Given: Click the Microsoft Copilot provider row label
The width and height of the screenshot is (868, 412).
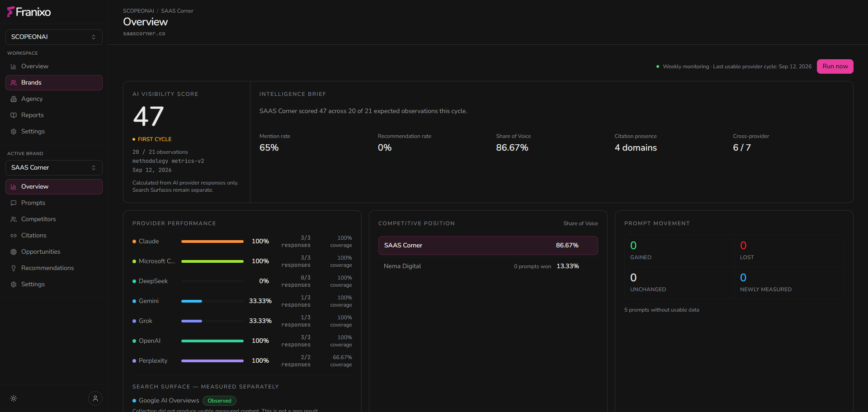Looking at the screenshot, I should click(x=157, y=261).
